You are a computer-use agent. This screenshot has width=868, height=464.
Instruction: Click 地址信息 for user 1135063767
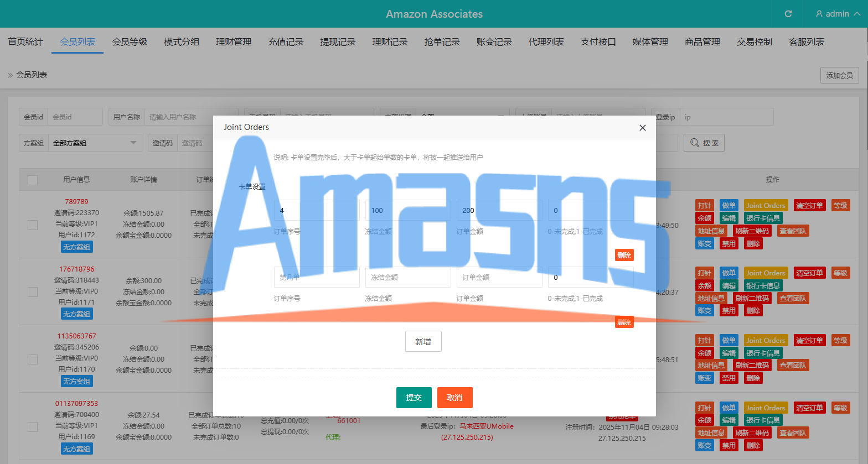[x=711, y=366]
